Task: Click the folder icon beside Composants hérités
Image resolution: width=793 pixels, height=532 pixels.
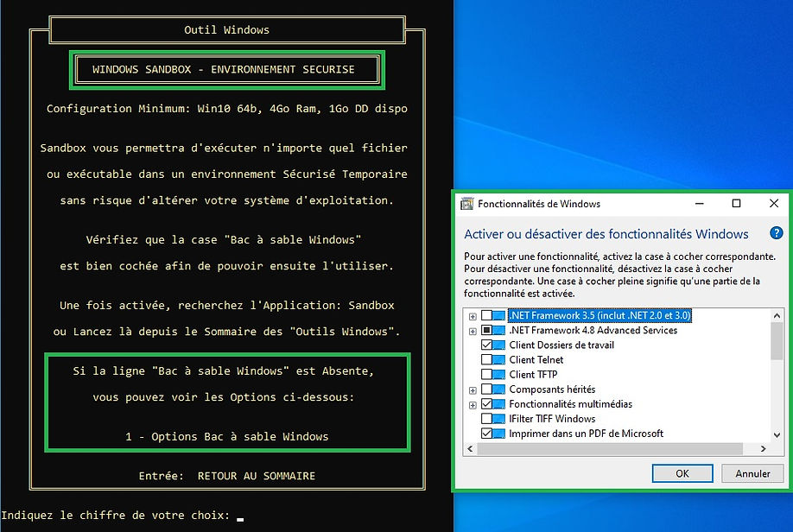Action: coord(498,389)
